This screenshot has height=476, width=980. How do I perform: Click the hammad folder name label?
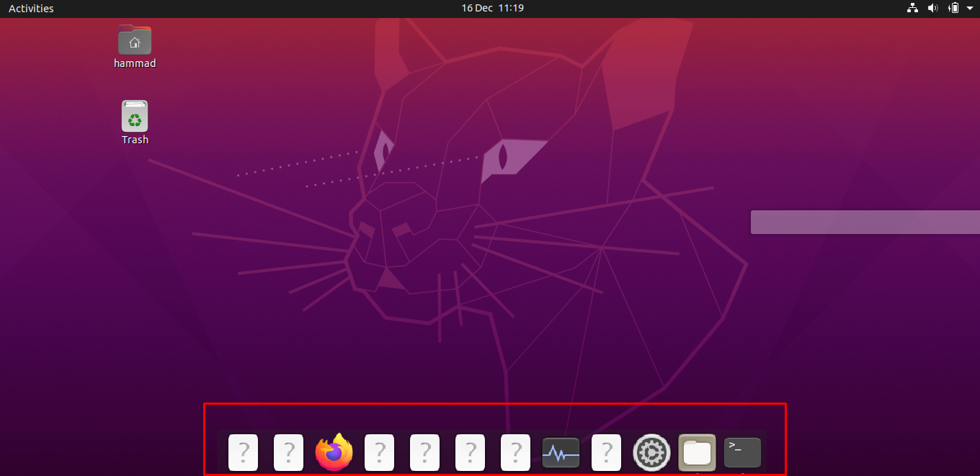[x=135, y=63]
